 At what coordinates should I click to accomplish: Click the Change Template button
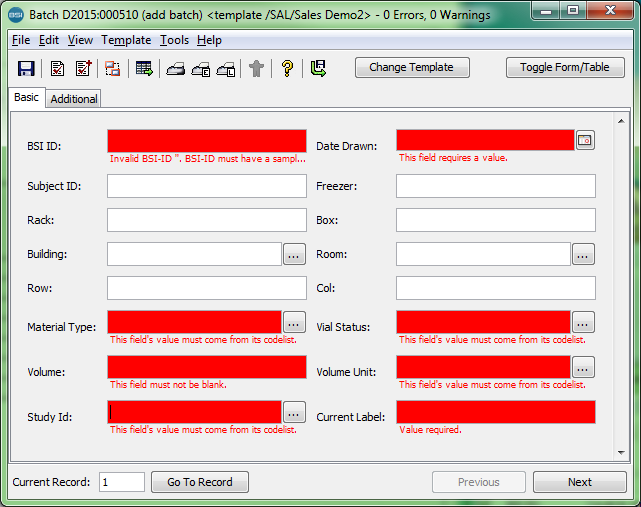coord(412,67)
